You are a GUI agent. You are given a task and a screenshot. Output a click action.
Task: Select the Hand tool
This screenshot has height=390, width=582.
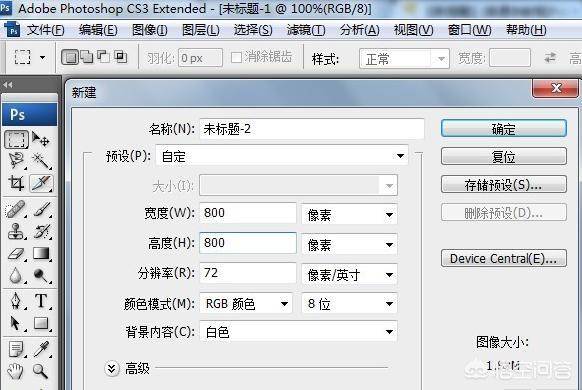tap(16, 371)
